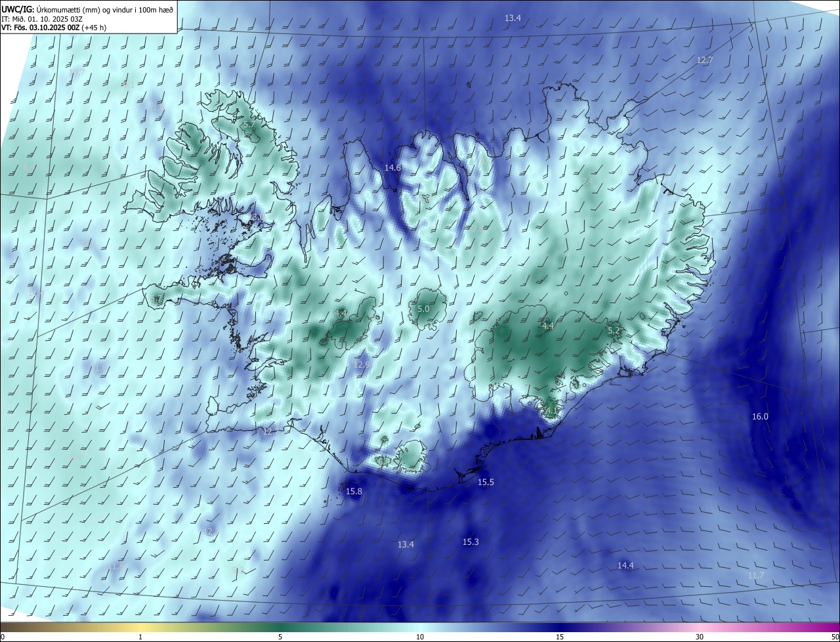Click the 14.6 value in the northern fjord
840x642 pixels.
coord(392,168)
